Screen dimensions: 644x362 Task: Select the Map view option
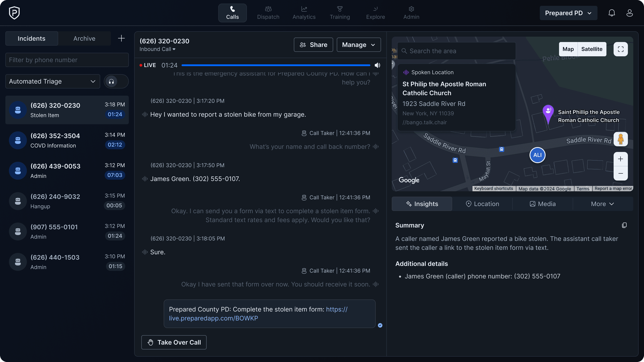(568, 49)
